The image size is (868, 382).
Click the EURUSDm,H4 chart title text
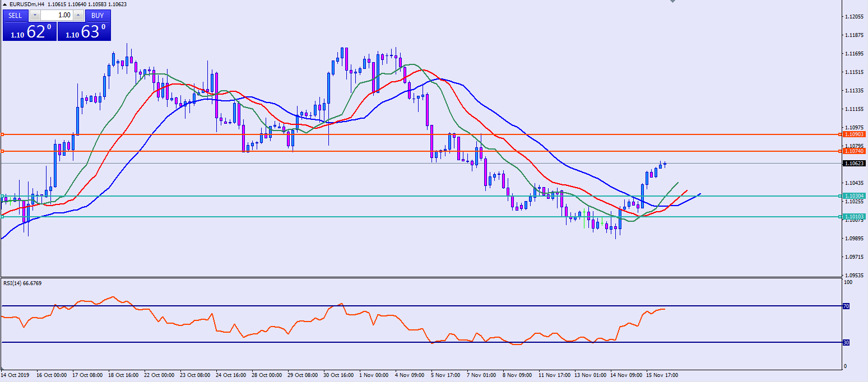(27, 4)
